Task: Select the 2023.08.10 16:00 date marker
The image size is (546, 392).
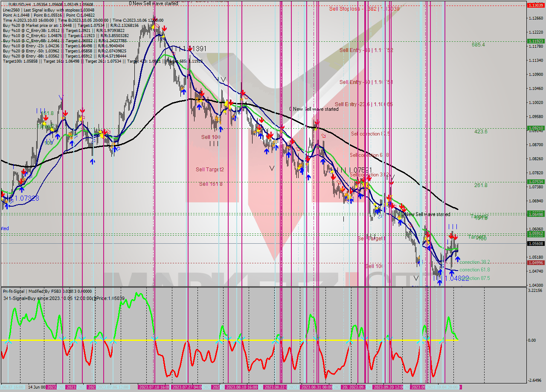Action: [x=241, y=387]
